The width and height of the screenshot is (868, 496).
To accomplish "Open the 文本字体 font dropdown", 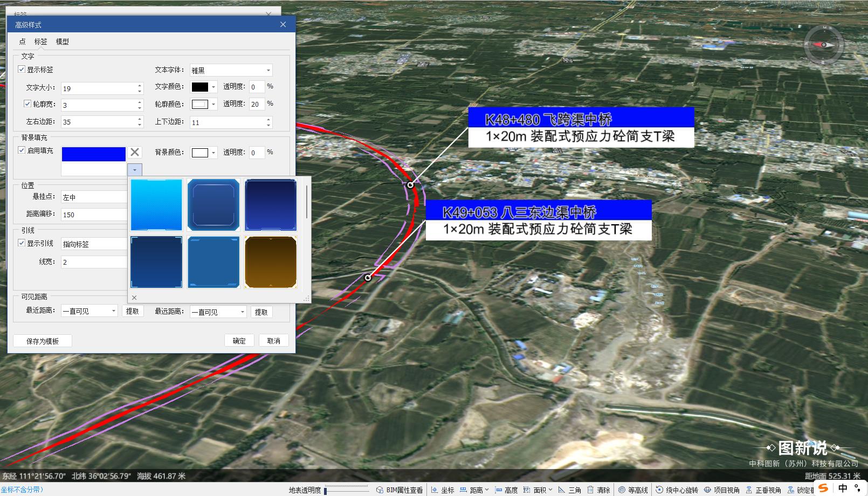I will click(x=231, y=70).
